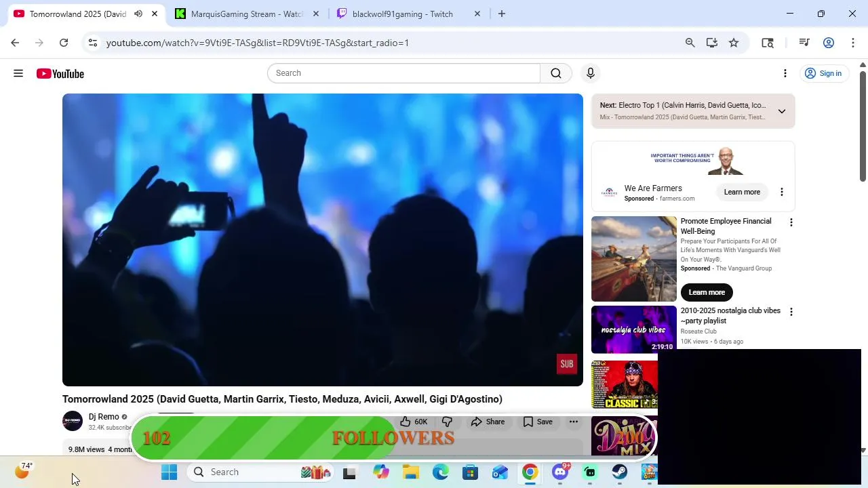Click the Sign in button

(823, 73)
